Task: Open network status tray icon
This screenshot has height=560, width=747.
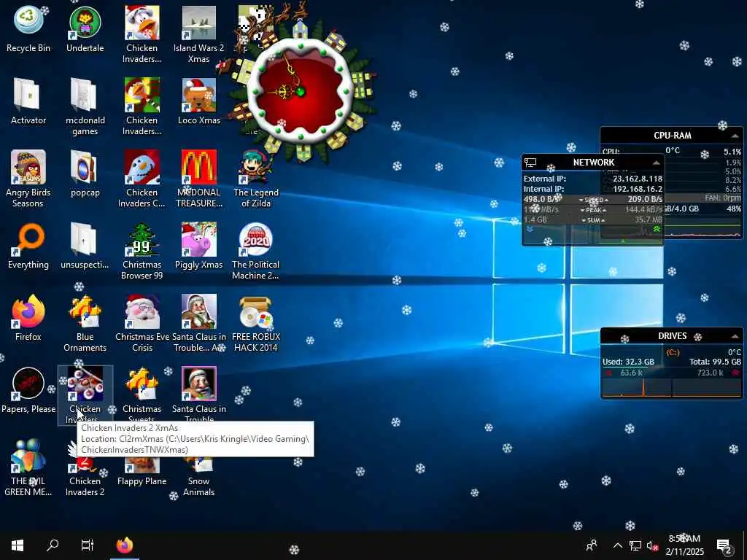Action: click(x=635, y=545)
